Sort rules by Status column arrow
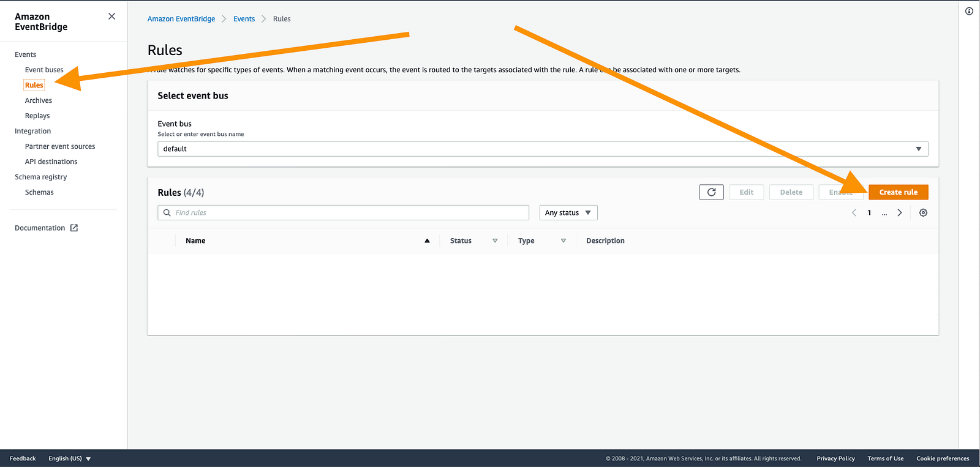Screen dimensions: 980x467 click(495, 241)
